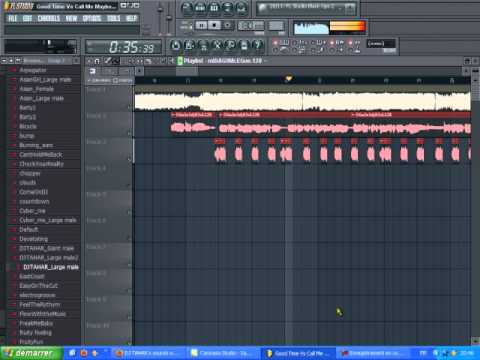The image size is (480, 360).
Task: Click the orange output level meter
Action: point(347,27)
